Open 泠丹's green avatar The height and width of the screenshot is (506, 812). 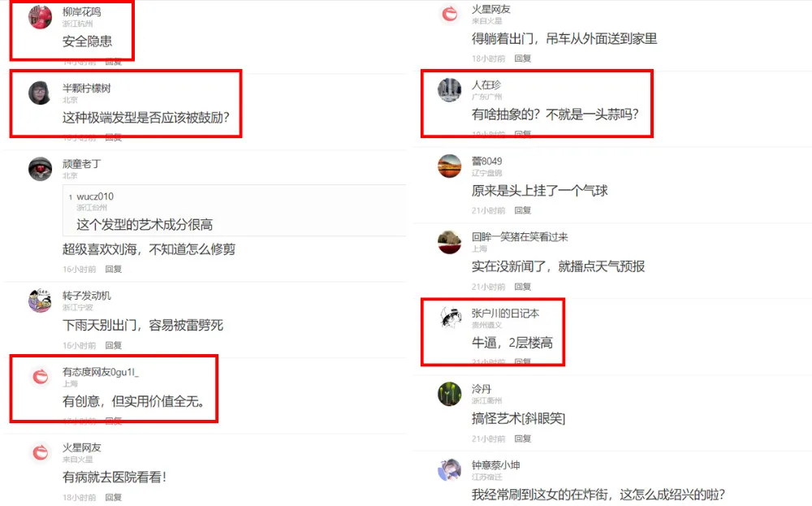point(450,394)
